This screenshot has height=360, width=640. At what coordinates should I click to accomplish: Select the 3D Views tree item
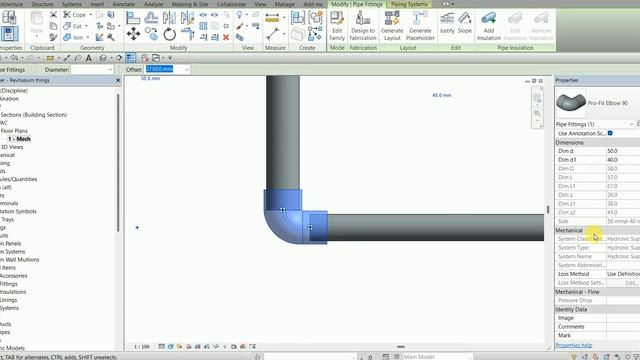[x=12, y=147]
